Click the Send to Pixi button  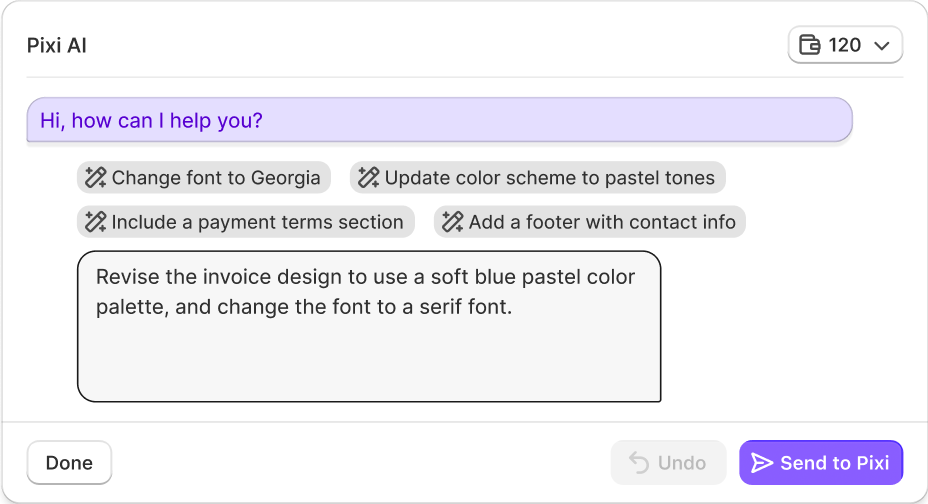pyautogui.click(x=821, y=463)
